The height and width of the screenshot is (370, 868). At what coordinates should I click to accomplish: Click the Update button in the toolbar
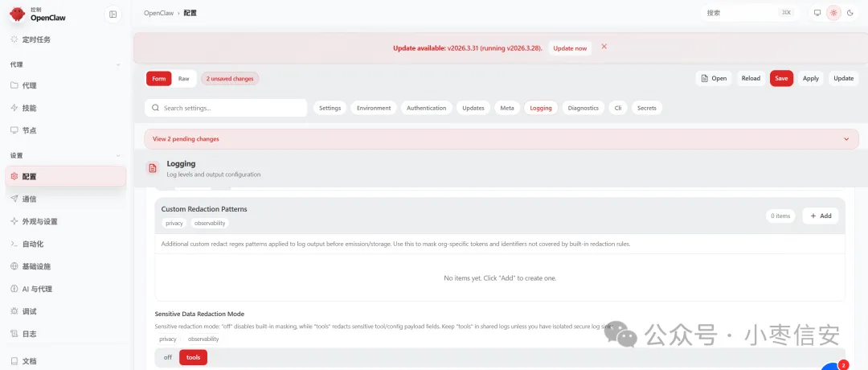coord(844,78)
